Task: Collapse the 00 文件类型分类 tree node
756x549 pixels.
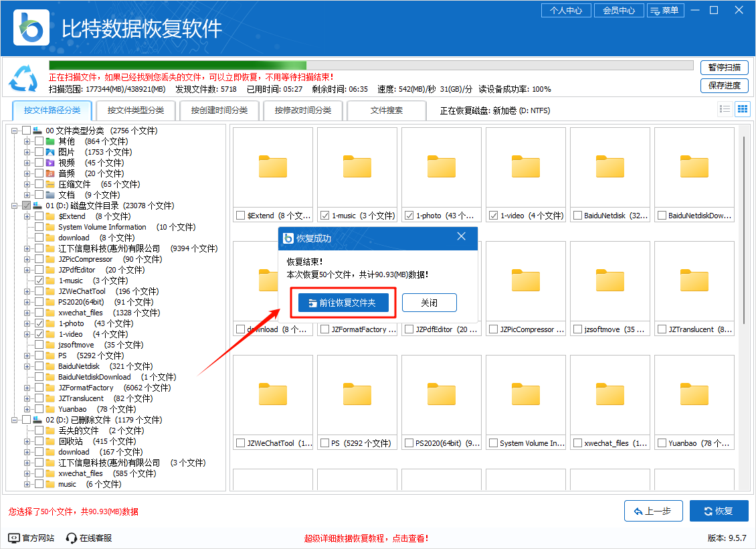Action: (x=15, y=131)
